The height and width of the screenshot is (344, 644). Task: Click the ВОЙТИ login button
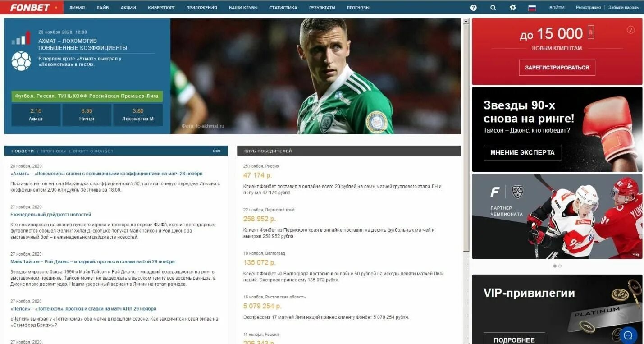pyautogui.click(x=557, y=8)
